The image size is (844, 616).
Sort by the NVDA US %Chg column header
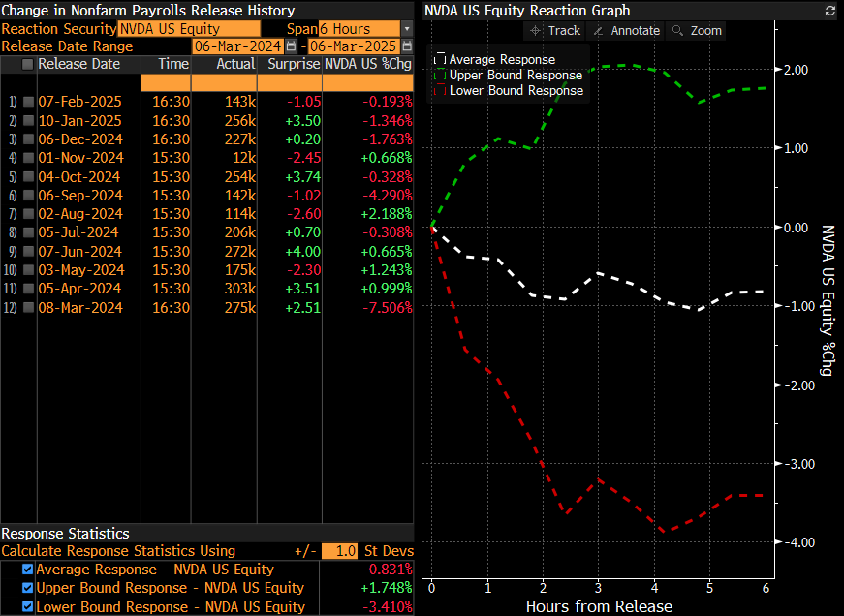(368, 64)
